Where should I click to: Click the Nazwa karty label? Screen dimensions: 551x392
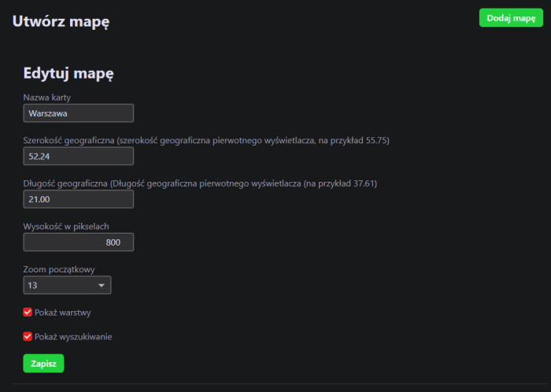[47, 98]
